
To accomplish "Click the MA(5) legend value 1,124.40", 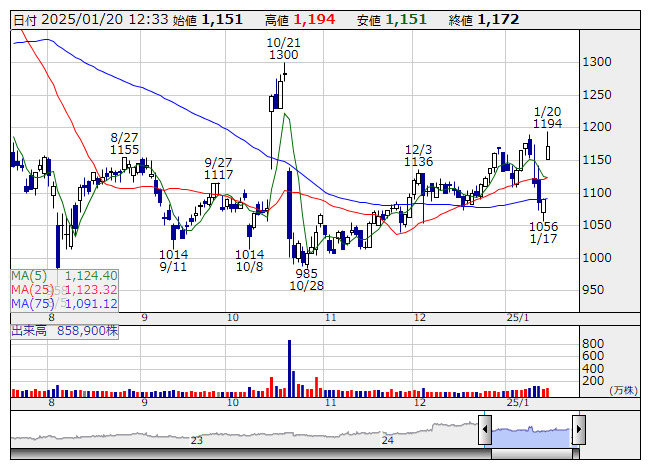I will (91, 276).
